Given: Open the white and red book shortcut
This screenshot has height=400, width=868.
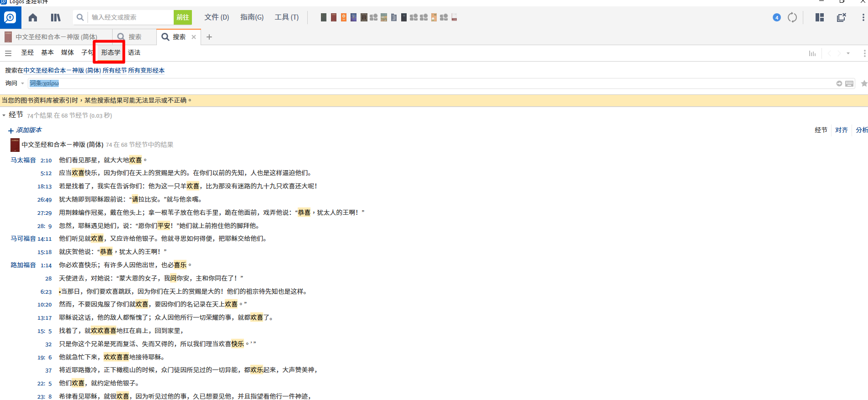Looking at the screenshot, I should [x=454, y=17].
